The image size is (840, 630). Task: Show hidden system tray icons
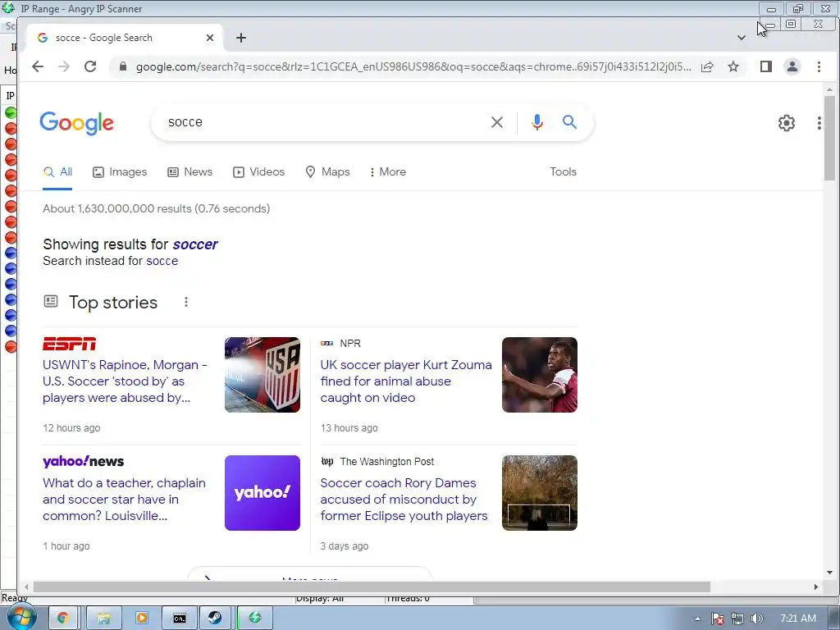coord(697,619)
